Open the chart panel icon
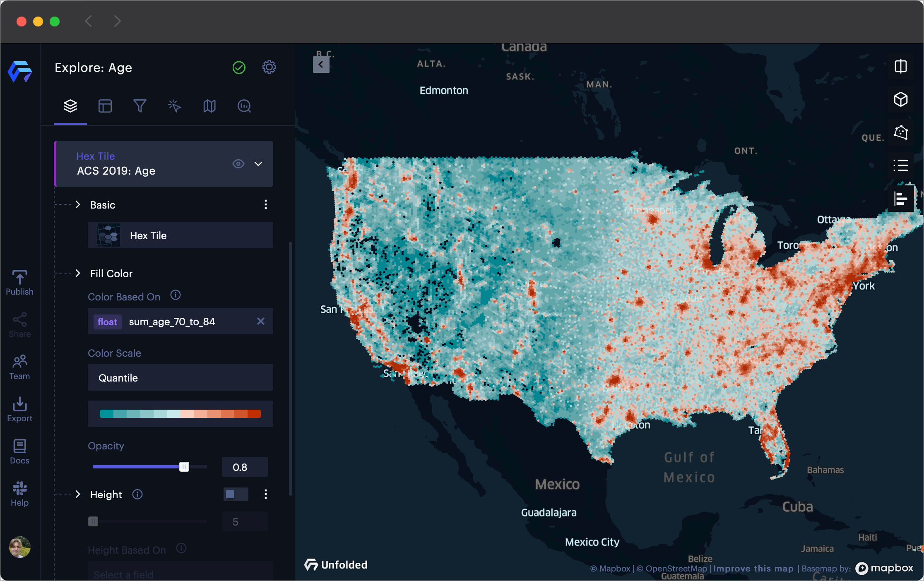The width and height of the screenshot is (924, 581). click(x=900, y=199)
